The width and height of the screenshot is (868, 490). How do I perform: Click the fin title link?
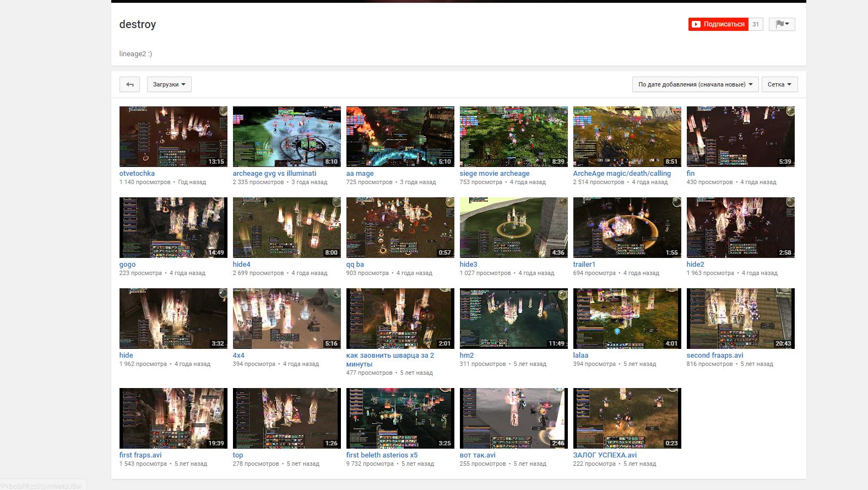pyautogui.click(x=691, y=173)
